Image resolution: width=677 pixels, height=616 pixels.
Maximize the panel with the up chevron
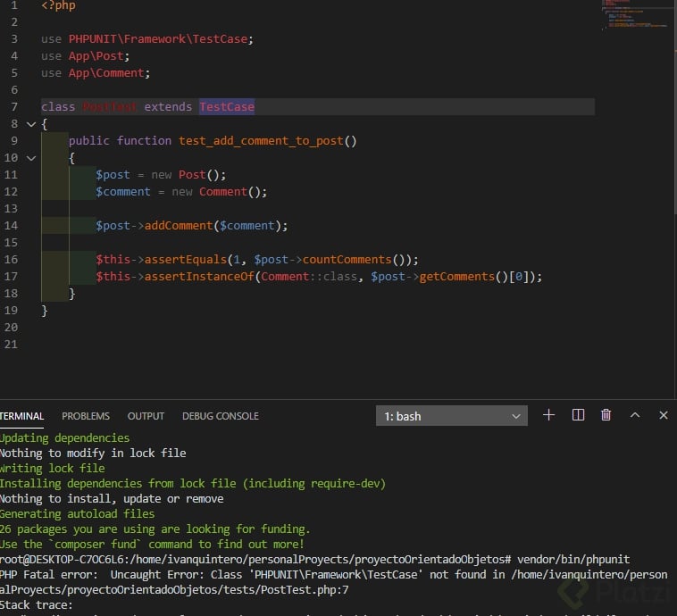pos(635,415)
